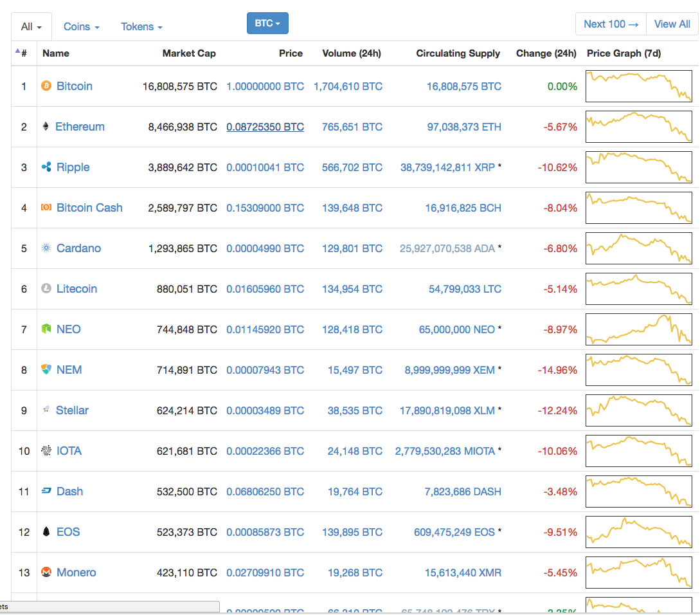
Task: Click the Stellar rocket logo icon
Action: pyautogui.click(x=46, y=410)
